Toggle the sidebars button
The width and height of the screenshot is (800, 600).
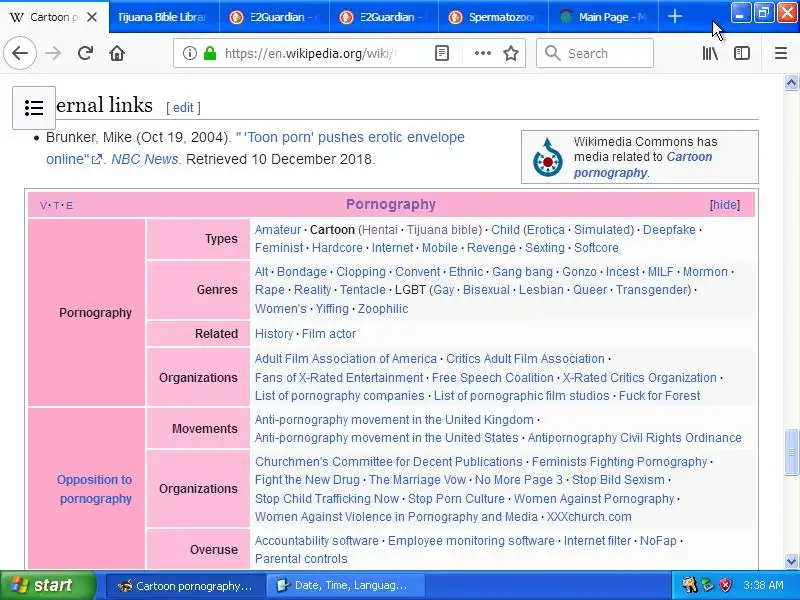pyautogui.click(x=741, y=53)
